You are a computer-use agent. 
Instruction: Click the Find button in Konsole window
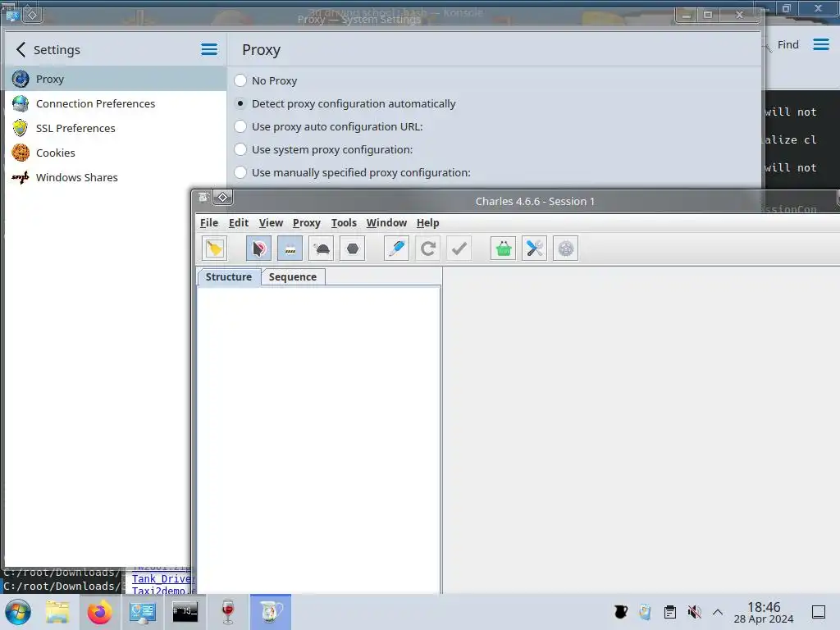783,45
